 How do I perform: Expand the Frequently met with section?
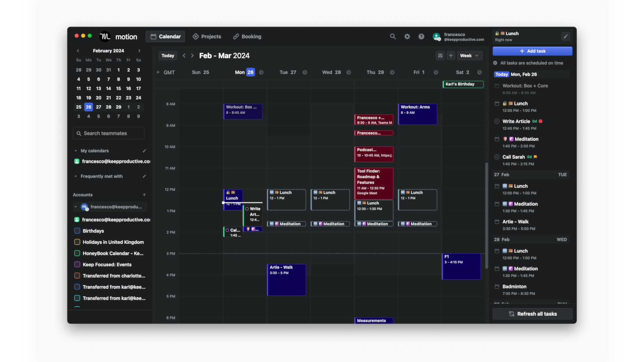pos(75,176)
